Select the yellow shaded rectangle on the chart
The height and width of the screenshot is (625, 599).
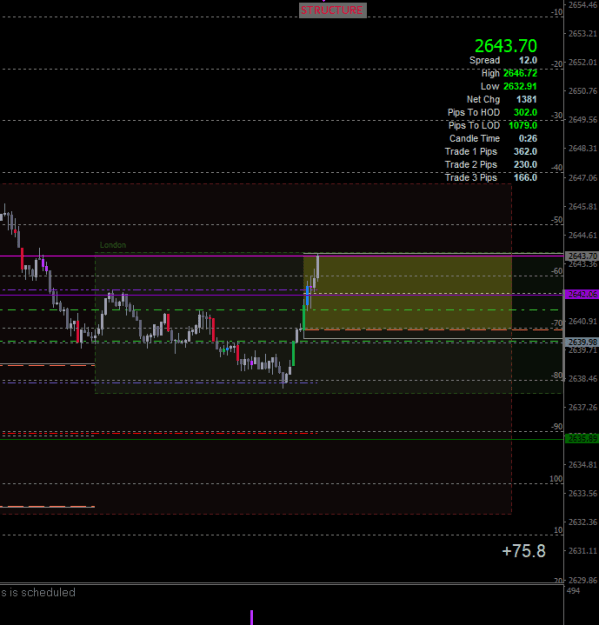407,293
